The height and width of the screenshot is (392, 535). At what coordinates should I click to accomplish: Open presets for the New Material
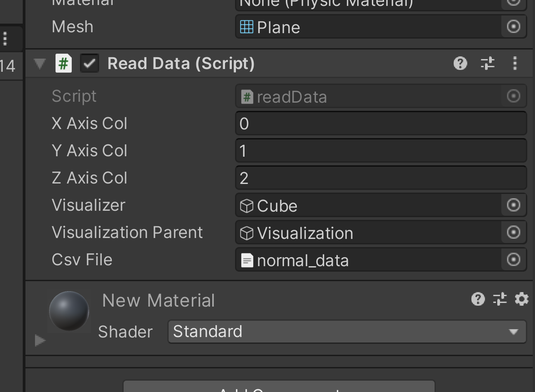coord(500,299)
